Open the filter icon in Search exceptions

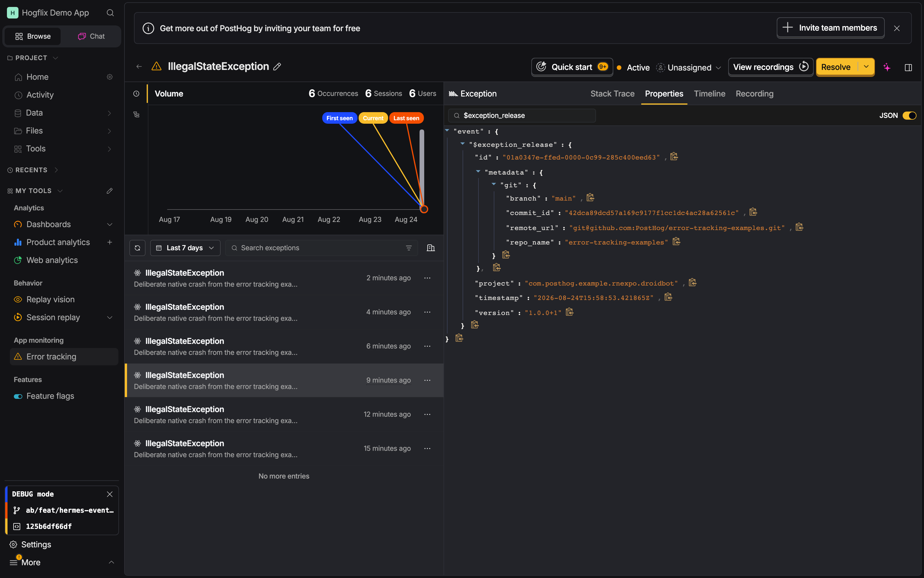(x=409, y=248)
